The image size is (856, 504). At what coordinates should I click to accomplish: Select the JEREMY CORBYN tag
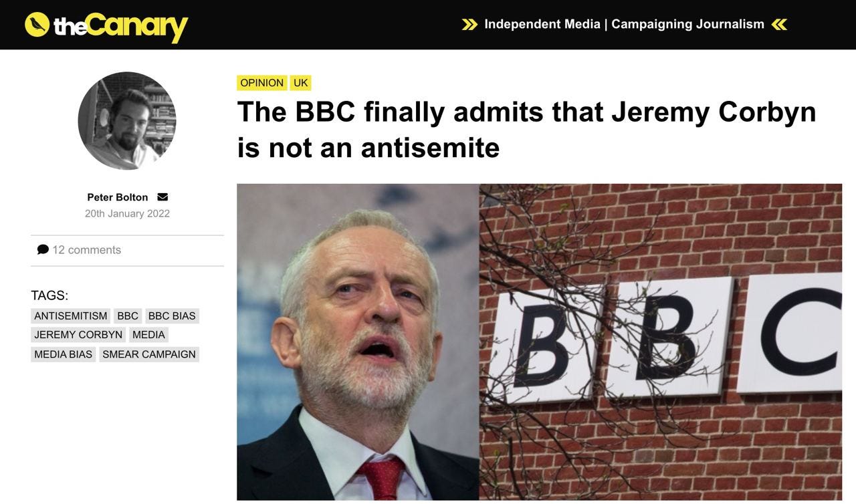click(x=78, y=335)
